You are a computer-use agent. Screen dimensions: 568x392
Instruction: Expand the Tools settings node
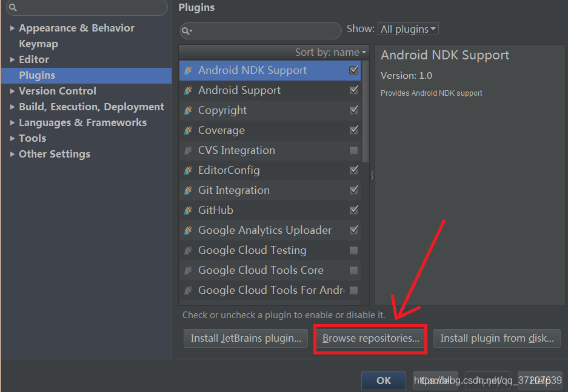12,138
